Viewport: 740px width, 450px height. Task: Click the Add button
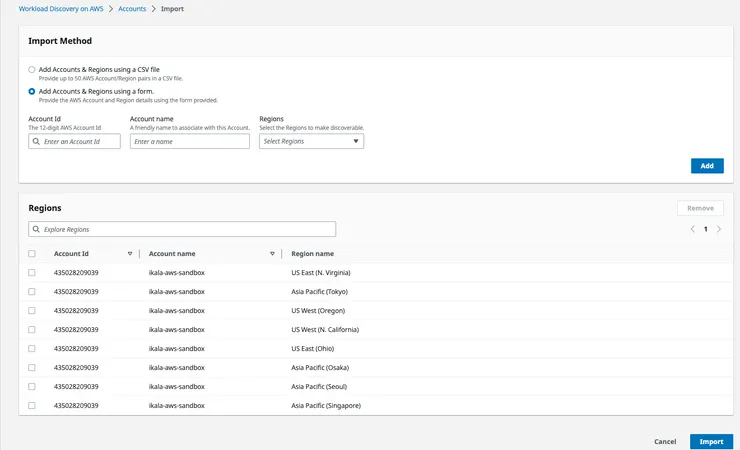pyautogui.click(x=707, y=166)
